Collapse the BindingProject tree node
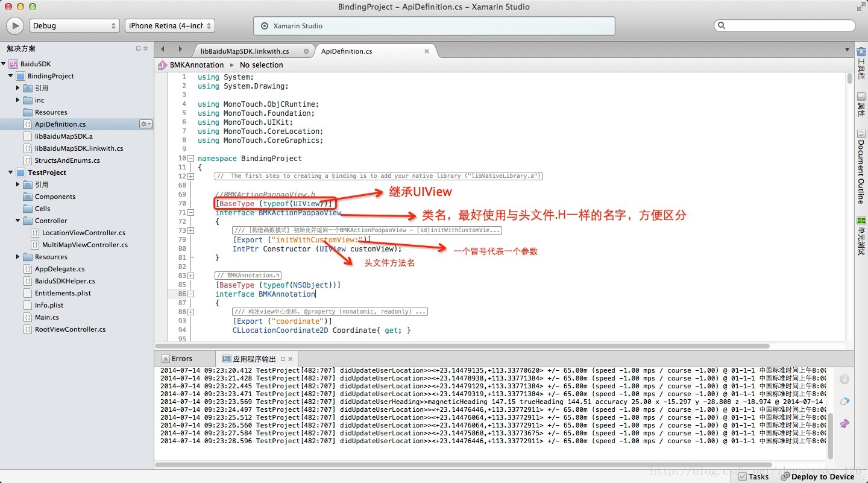This screenshot has height=483, width=868. click(11, 76)
